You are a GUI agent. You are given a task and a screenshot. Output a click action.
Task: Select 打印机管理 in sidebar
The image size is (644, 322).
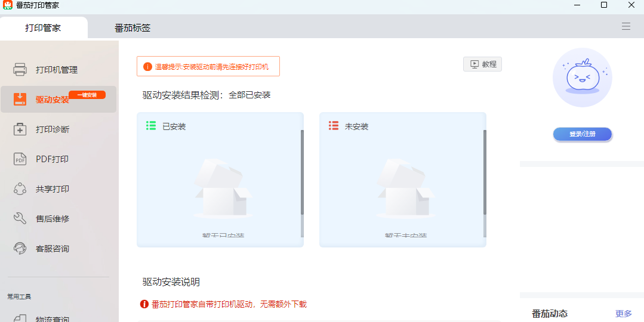(57, 70)
